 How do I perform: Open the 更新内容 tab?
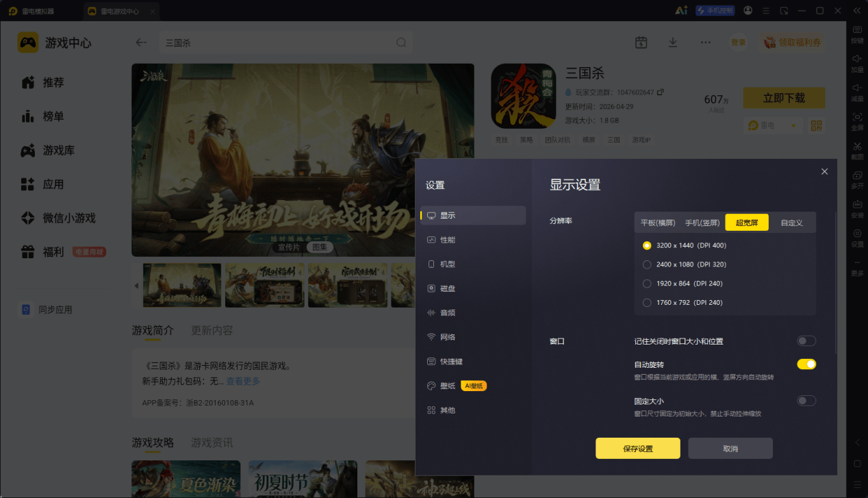212,330
